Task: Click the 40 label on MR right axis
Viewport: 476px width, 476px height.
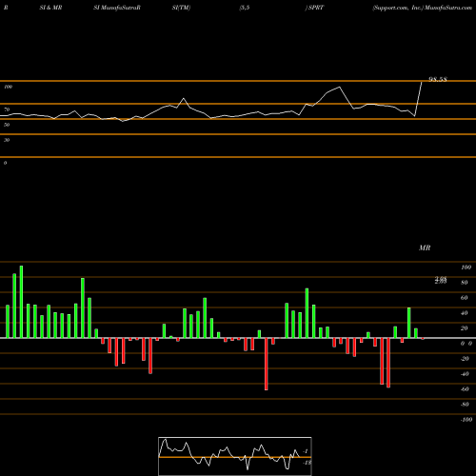Action: [x=465, y=313]
